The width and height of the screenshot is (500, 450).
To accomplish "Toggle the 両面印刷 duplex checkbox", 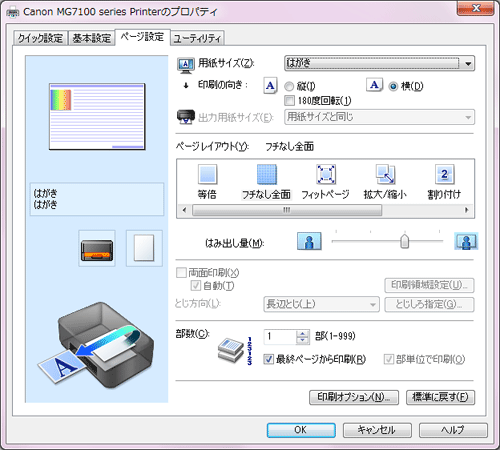I will tap(181, 273).
